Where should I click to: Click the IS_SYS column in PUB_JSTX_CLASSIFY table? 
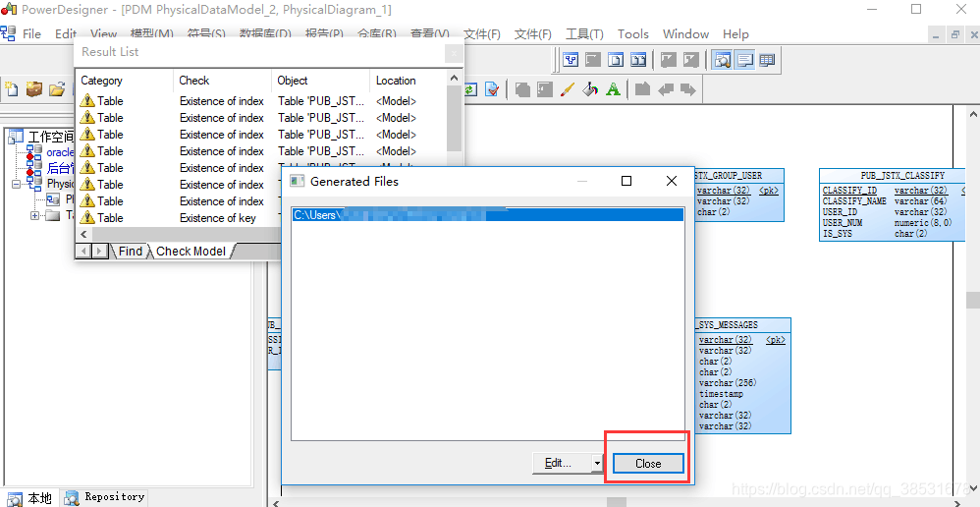(838, 233)
